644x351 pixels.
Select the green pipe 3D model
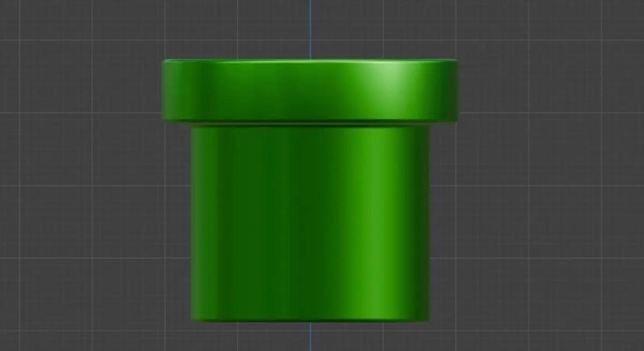coord(310,191)
